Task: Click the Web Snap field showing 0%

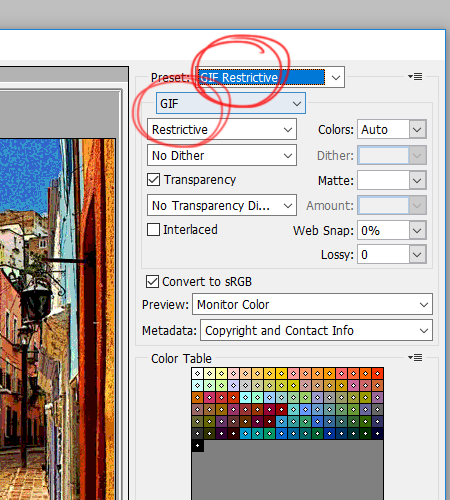Action: point(383,230)
